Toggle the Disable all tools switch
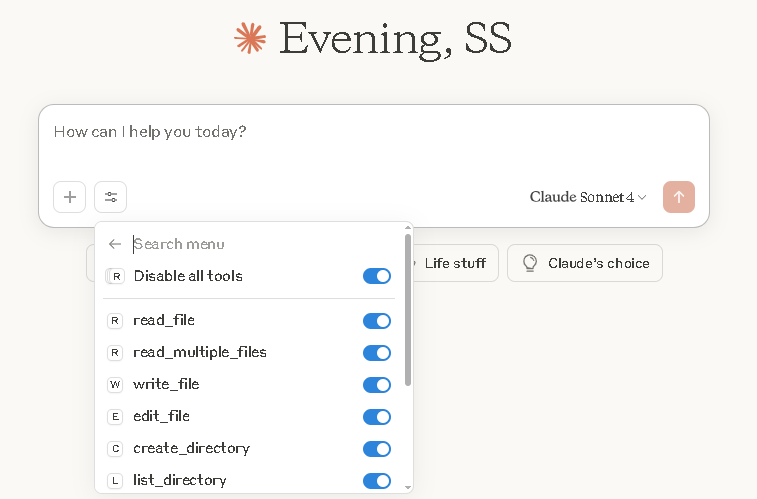757x499 pixels. [x=377, y=276]
